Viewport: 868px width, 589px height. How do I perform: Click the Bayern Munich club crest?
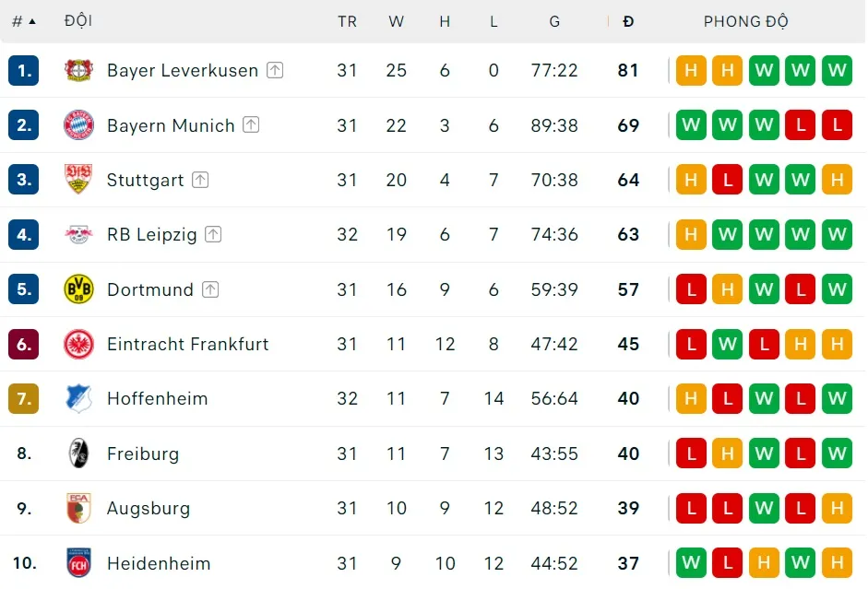click(x=79, y=125)
